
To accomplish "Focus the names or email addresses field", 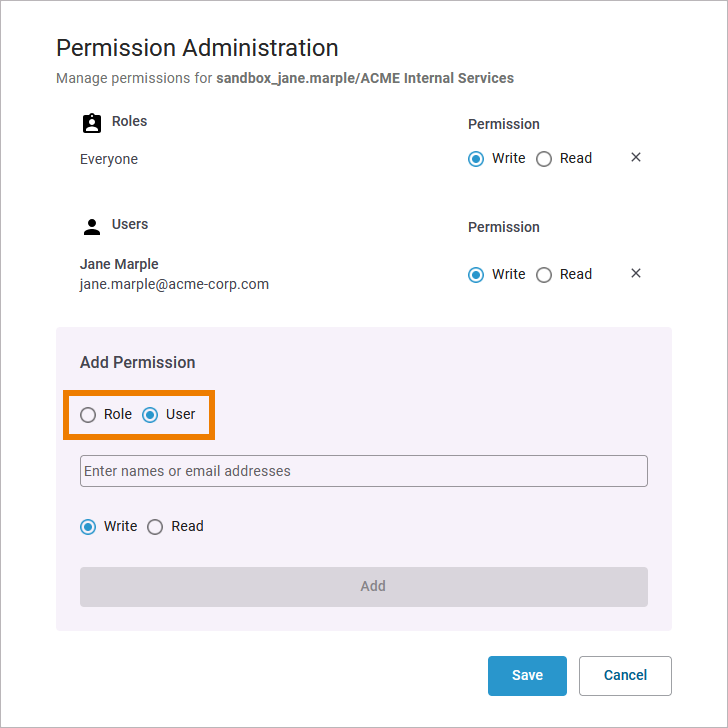I will [363, 471].
